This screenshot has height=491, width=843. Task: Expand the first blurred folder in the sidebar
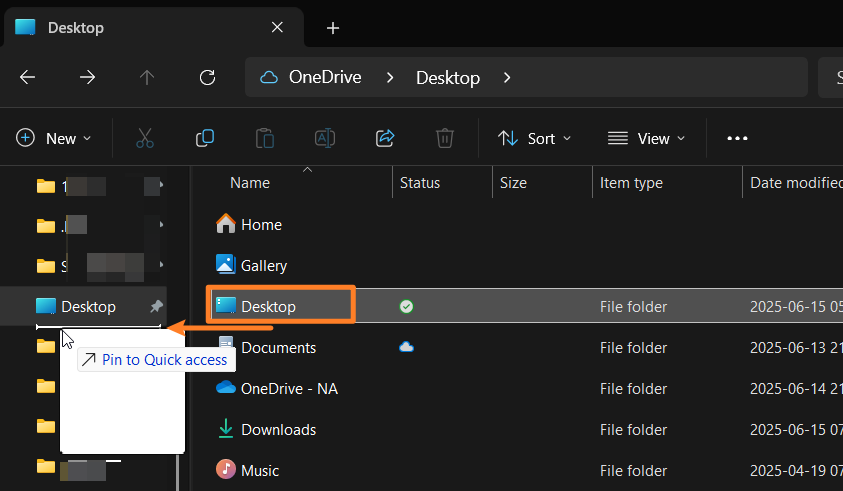161,185
